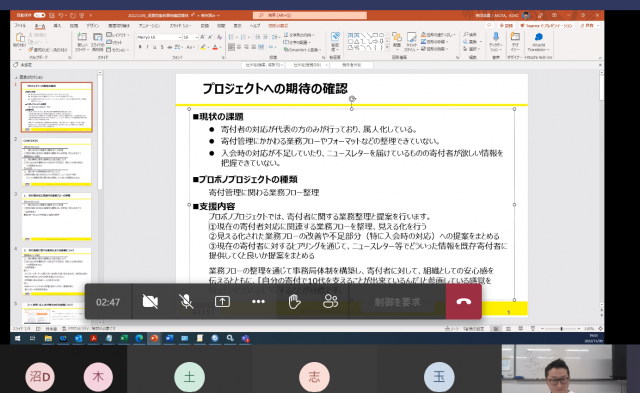Switch to the デザイン design tab
Image resolution: width=640 pixels, height=393 pixels.
(x=93, y=26)
